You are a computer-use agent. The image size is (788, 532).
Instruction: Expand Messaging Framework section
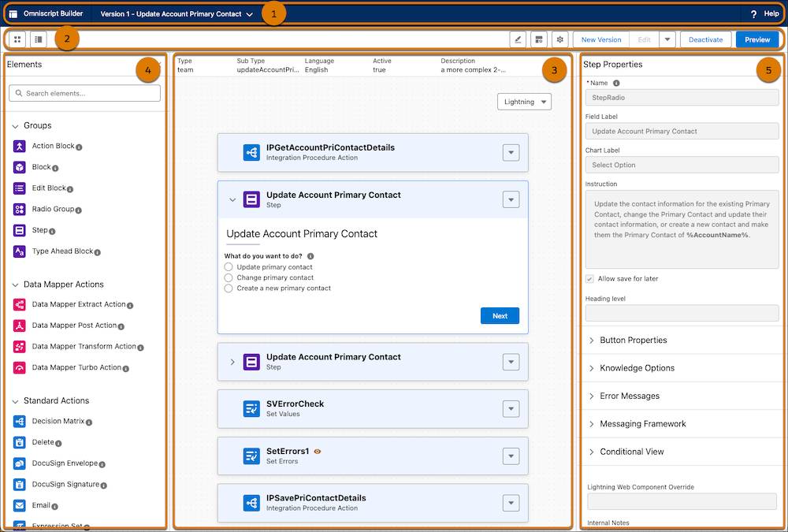click(592, 424)
